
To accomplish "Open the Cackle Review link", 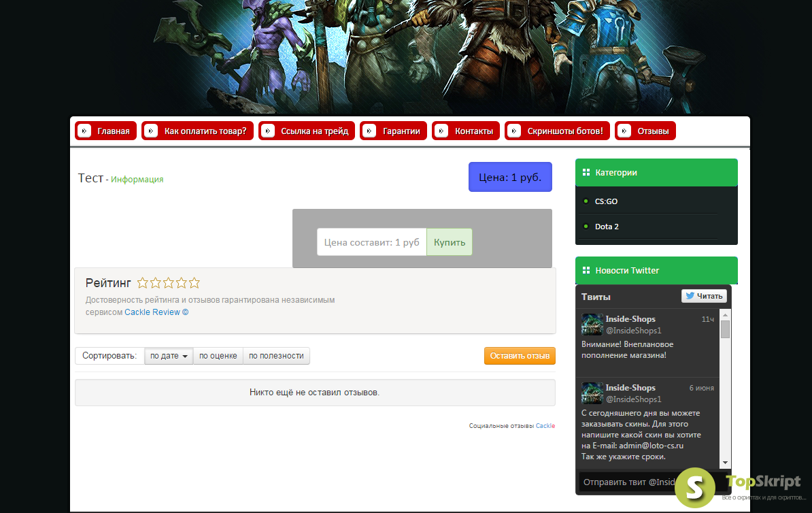I will tap(156, 312).
